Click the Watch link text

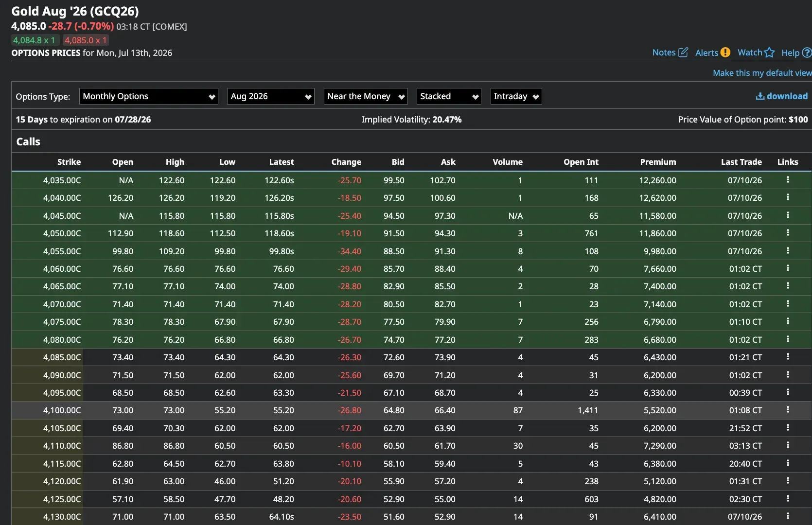tap(750, 52)
